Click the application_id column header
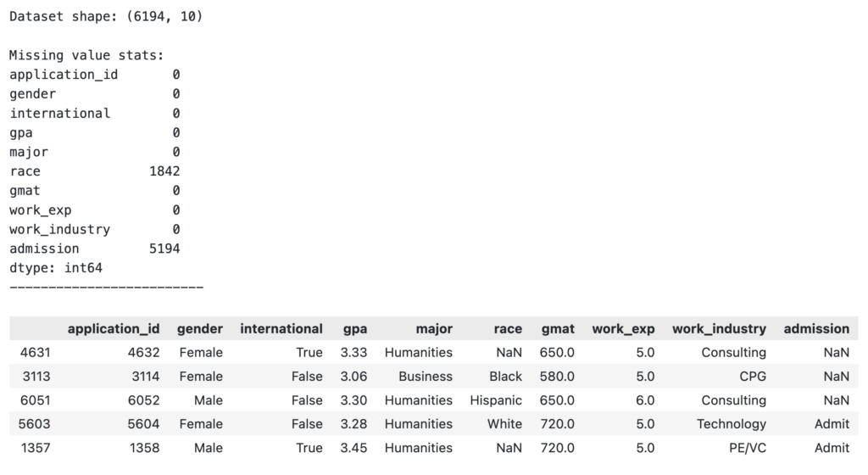Screen dimensions: 868x475 (114, 328)
